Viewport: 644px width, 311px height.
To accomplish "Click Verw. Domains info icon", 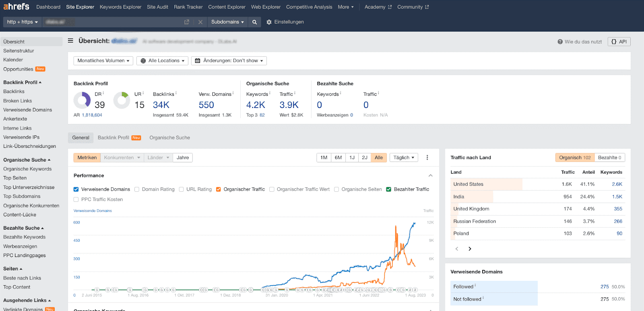I will click(233, 93).
